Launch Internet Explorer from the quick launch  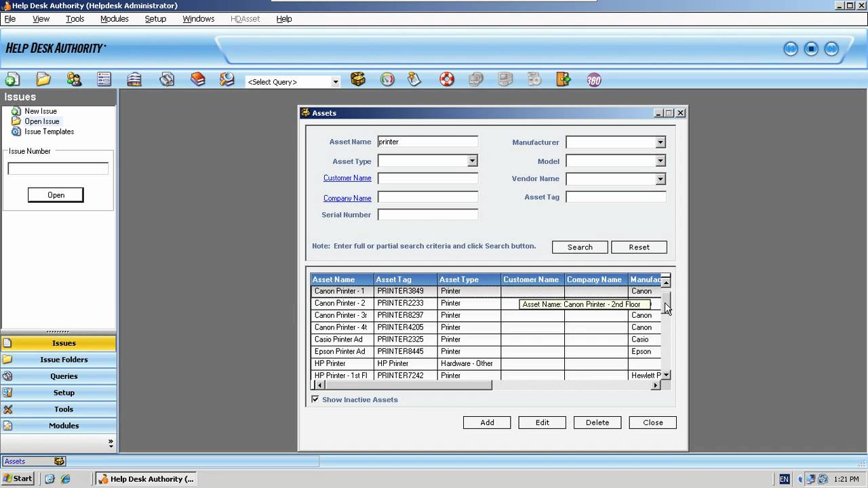(x=66, y=479)
